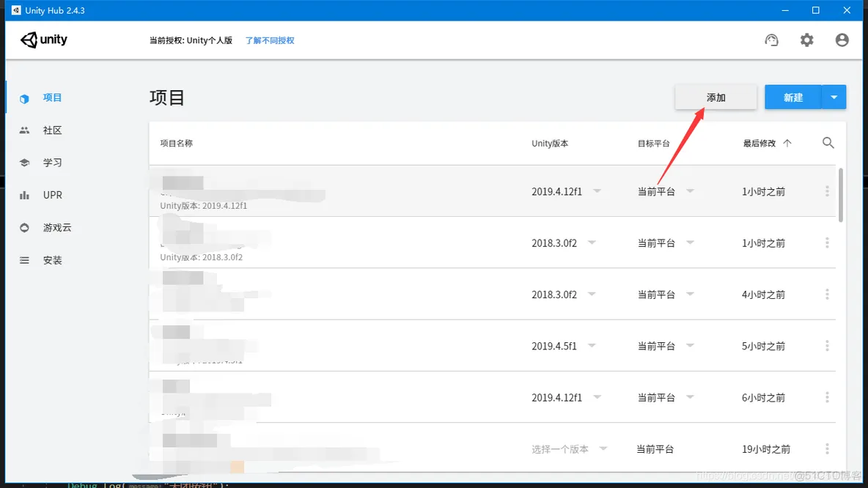Click the 新建 button
The height and width of the screenshot is (488, 868).
pyautogui.click(x=792, y=97)
